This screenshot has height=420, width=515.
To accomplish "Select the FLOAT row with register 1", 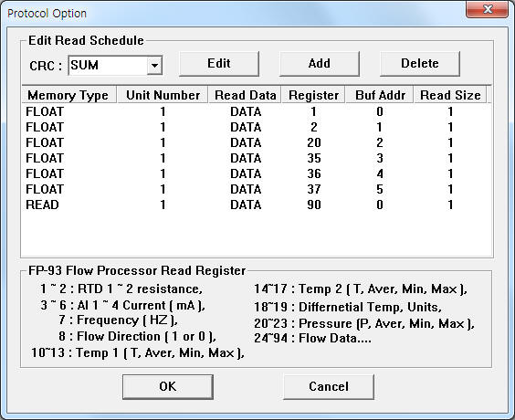I will point(257,111).
